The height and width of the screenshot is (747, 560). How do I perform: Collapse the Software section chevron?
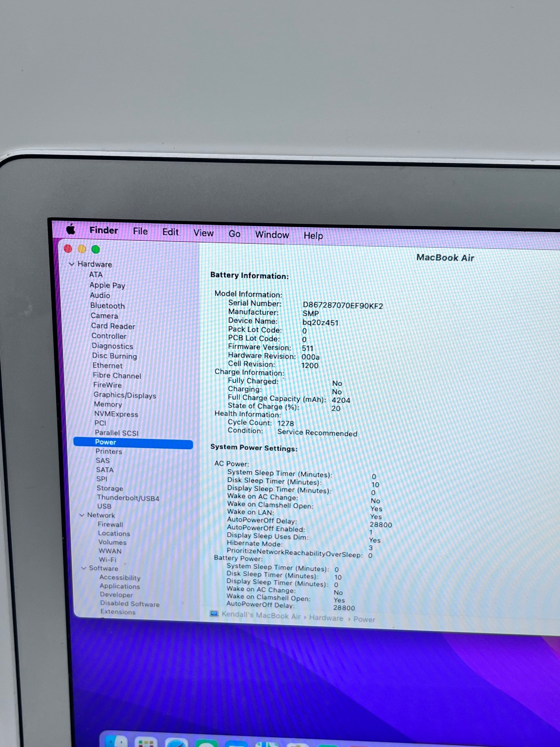click(x=84, y=568)
